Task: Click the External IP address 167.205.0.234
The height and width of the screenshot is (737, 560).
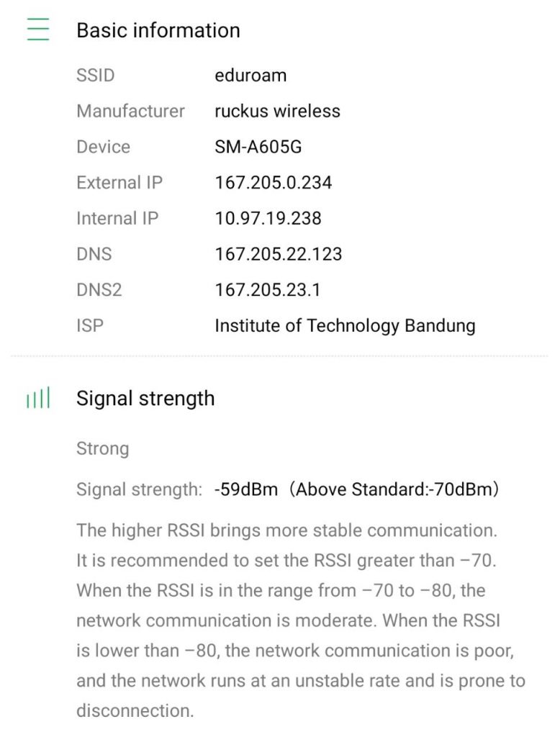Action: coord(273,183)
